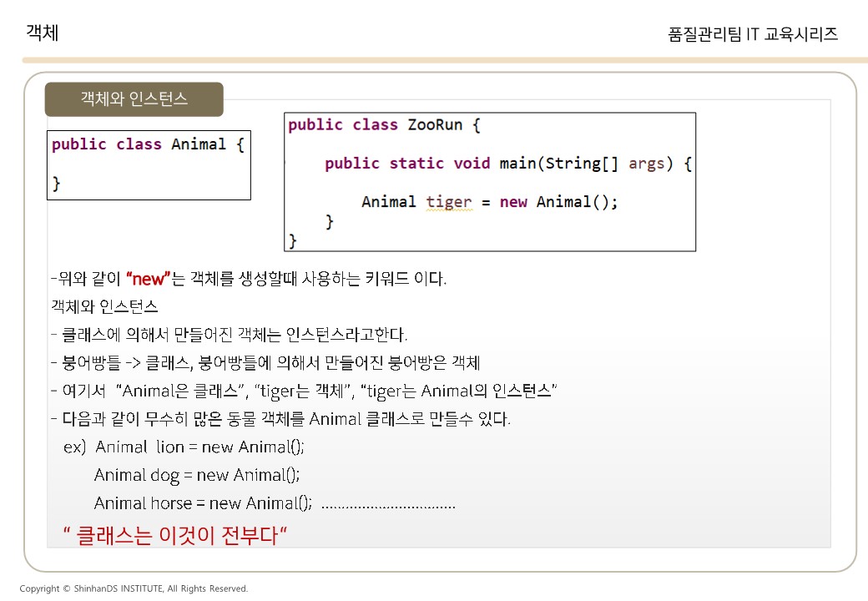
Task: Click the 'public static void main' code line
Action: point(507,164)
